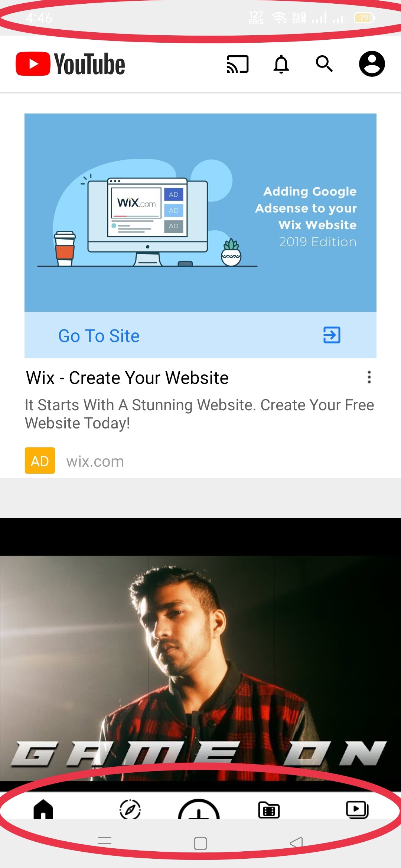Image resolution: width=401 pixels, height=868 pixels.
Task: Open the Library tab icon
Action: [x=357, y=809]
